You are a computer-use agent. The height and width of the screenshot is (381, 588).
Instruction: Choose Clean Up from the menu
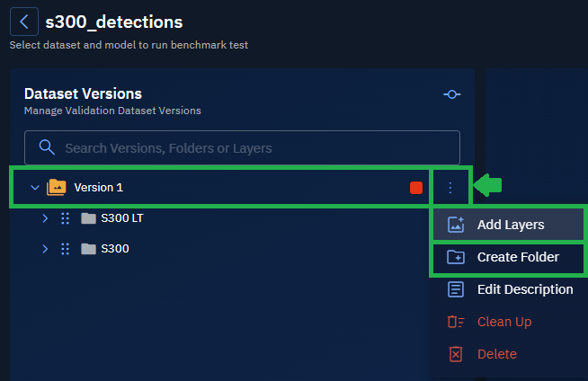coord(503,322)
